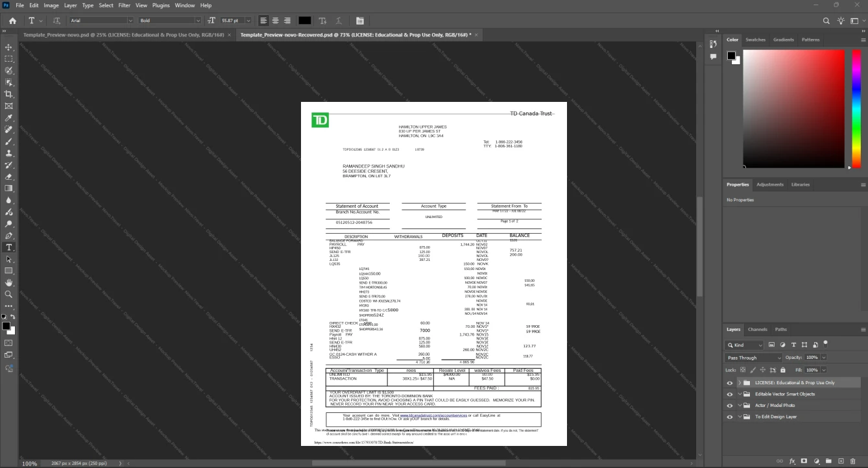Click the color picker field in Color panel
The image size is (868, 468).
pos(794,109)
